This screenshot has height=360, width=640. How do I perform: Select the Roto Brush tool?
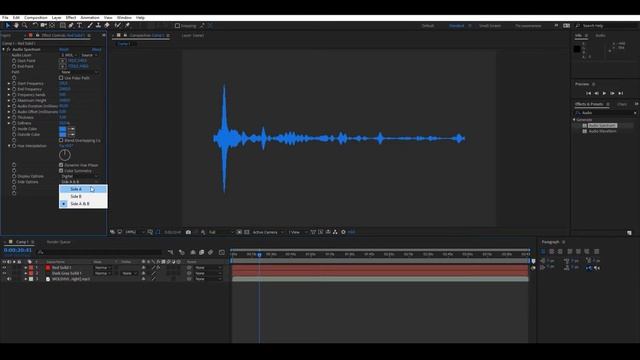tap(118, 25)
